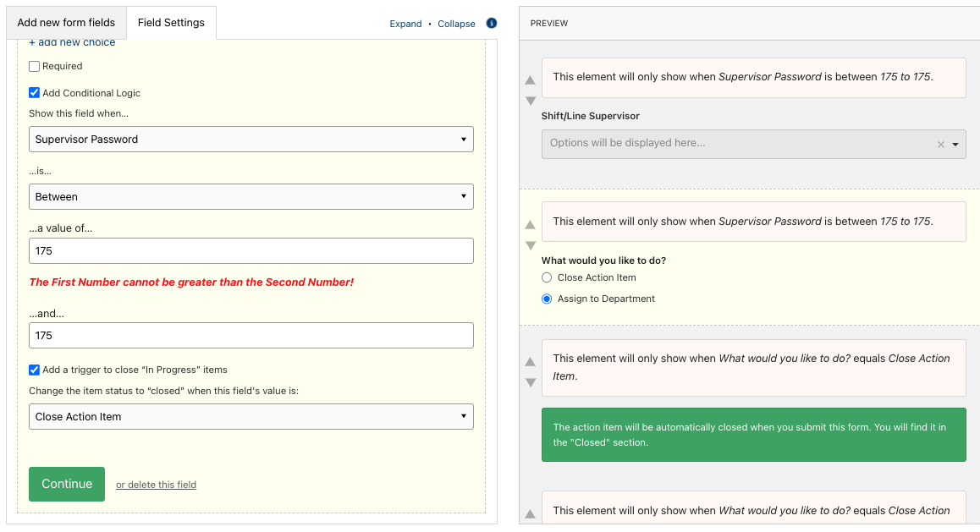Select the Close Action Item radio button
The width and height of the screenshot is (980, 532).
547,277
